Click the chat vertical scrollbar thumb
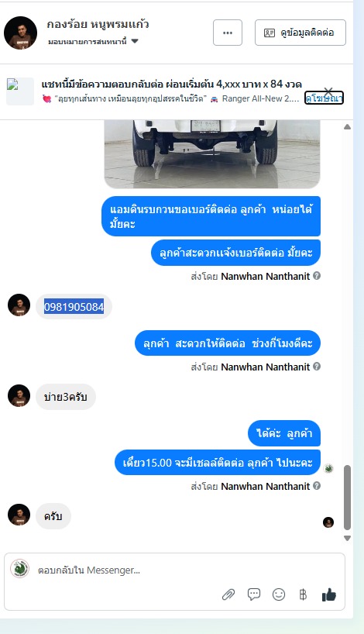Viewport: 364px width, 634px height. tap(347, 498)
